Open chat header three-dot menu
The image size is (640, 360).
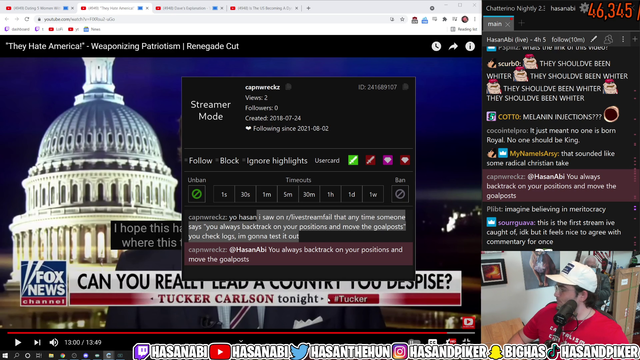623,39
